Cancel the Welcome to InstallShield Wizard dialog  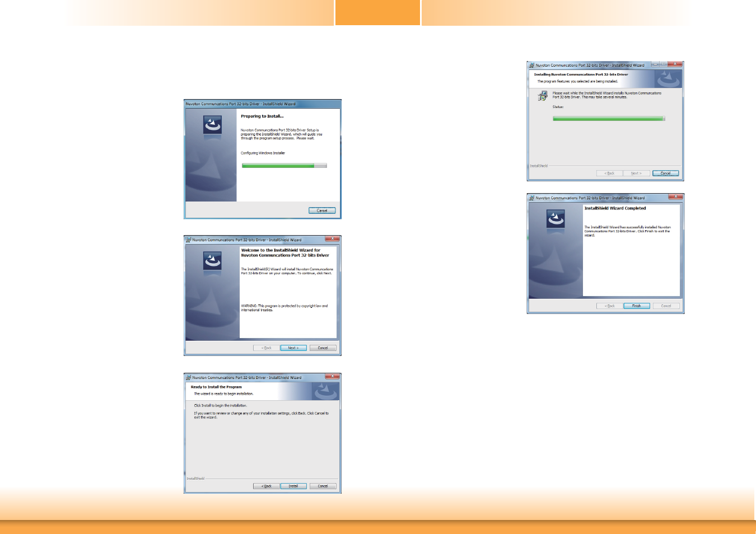323,348
